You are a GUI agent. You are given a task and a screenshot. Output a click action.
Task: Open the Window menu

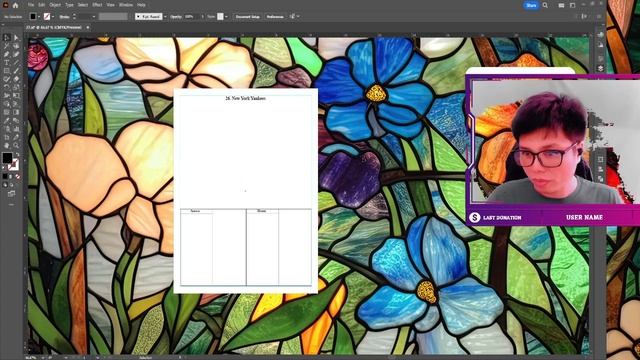point(126,5)
